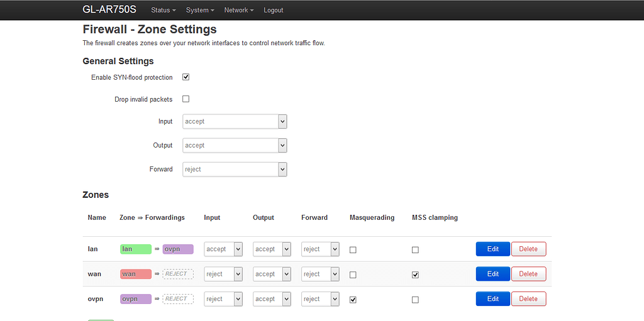The height and width of the screenshot is (321, 644).
Task: Click the GL-AR750S brand title
Action: click(x=109, y=10)
